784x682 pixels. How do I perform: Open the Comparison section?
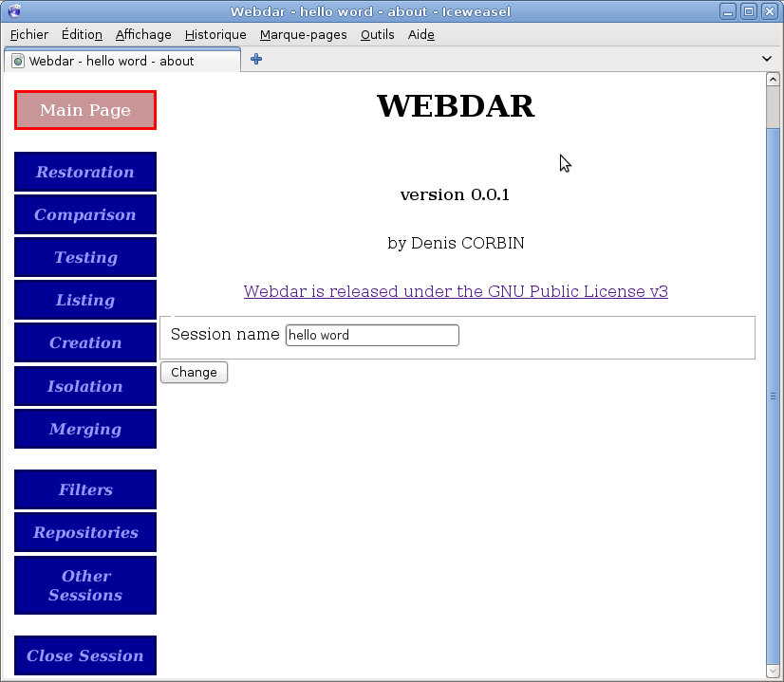pos(84,214)
